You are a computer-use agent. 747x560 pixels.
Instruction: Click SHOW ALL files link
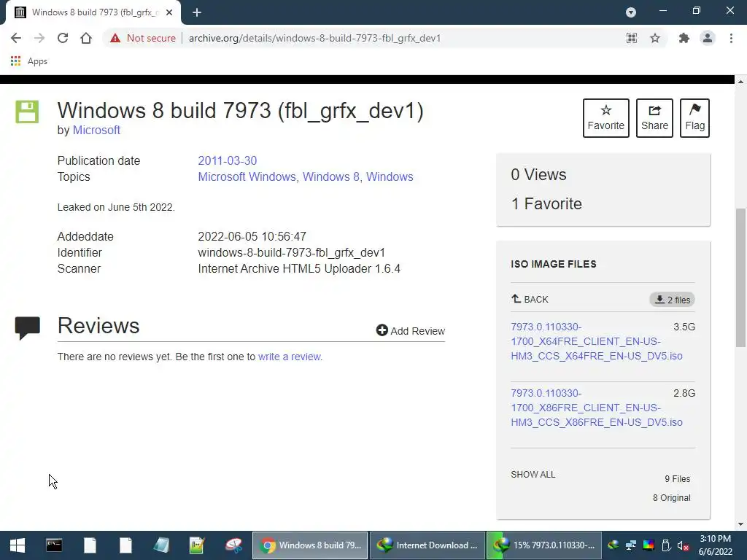point(533,474)
